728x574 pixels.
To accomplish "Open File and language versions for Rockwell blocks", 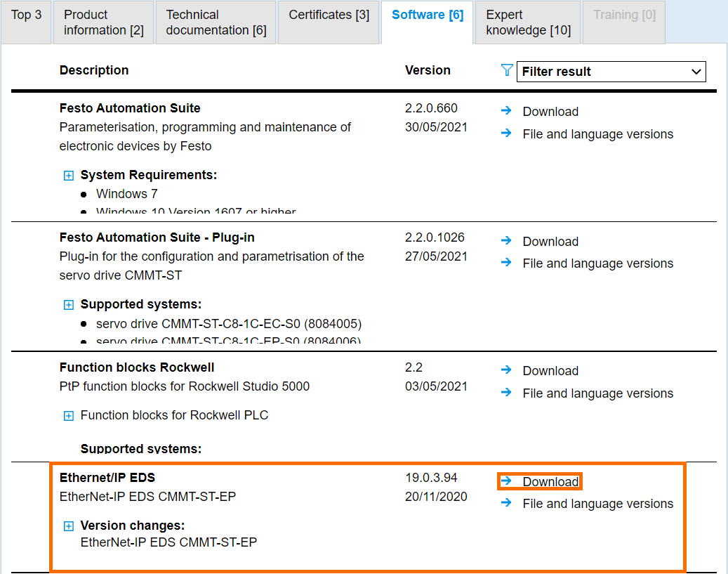I will [597, 393].
